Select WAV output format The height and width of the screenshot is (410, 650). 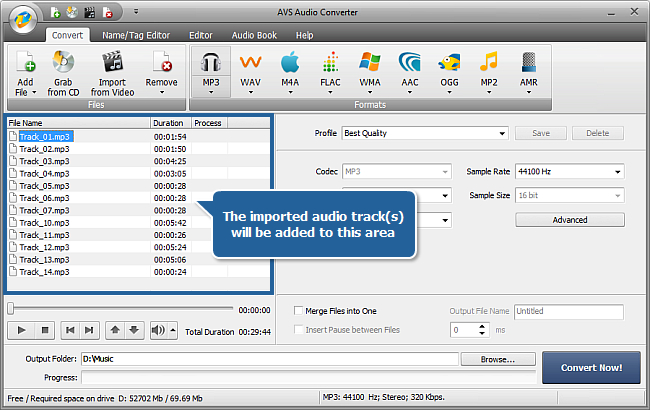point(250,71)
